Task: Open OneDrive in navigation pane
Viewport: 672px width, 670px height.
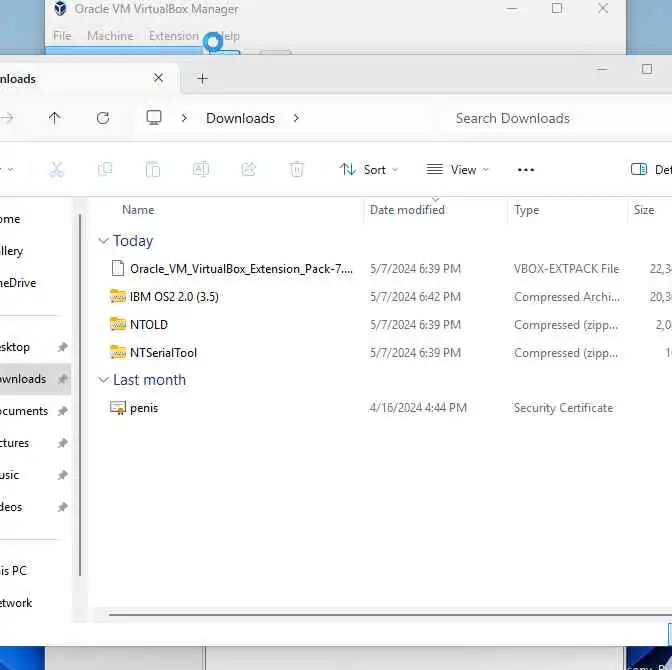Action: pos(18,283)
